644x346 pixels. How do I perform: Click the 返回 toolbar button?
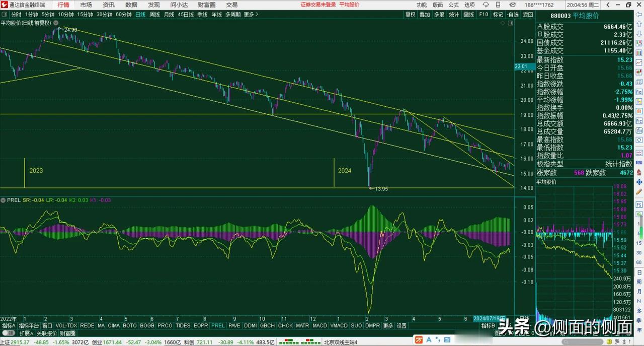tap(528, 15)
